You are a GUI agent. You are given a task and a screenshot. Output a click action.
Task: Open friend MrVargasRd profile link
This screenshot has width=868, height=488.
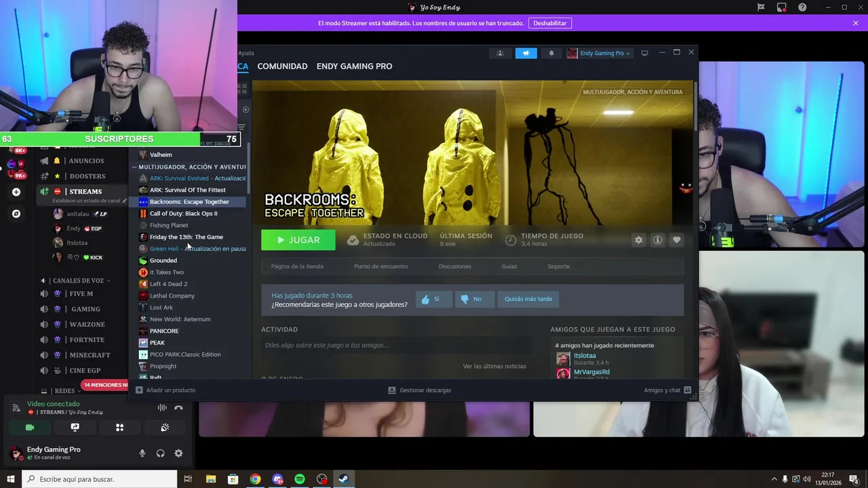click(x=591, y=372)
